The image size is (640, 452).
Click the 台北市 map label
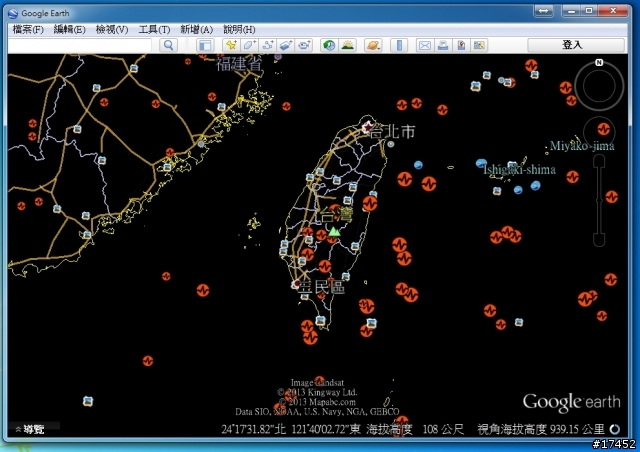click(393, 131)
